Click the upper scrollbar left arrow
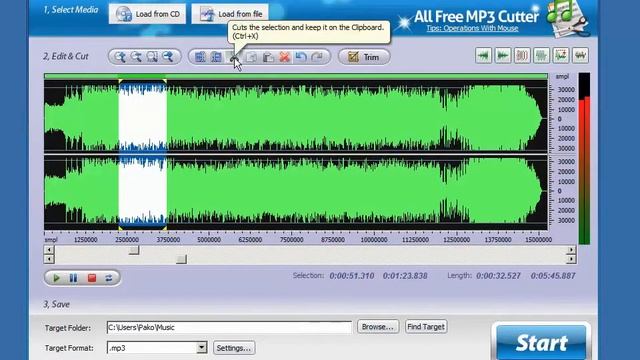Viewport: 640px width, 360px height. click(x=49, y=250)
